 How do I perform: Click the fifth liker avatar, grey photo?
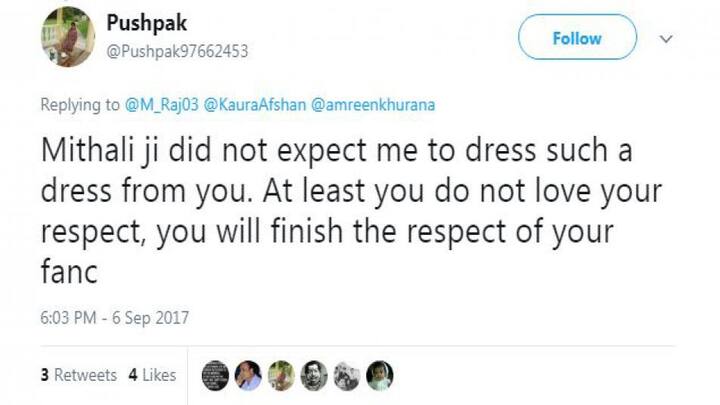[346, 375]
